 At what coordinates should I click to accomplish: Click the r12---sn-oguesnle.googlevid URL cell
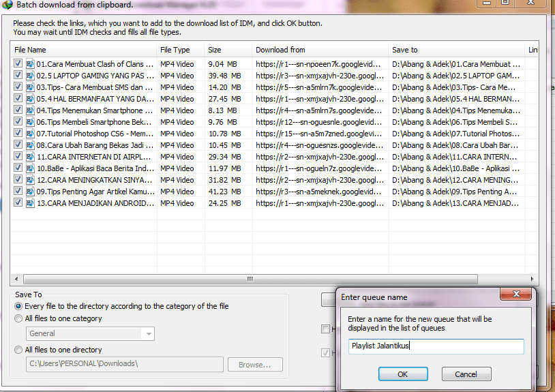tap(318, 122)
